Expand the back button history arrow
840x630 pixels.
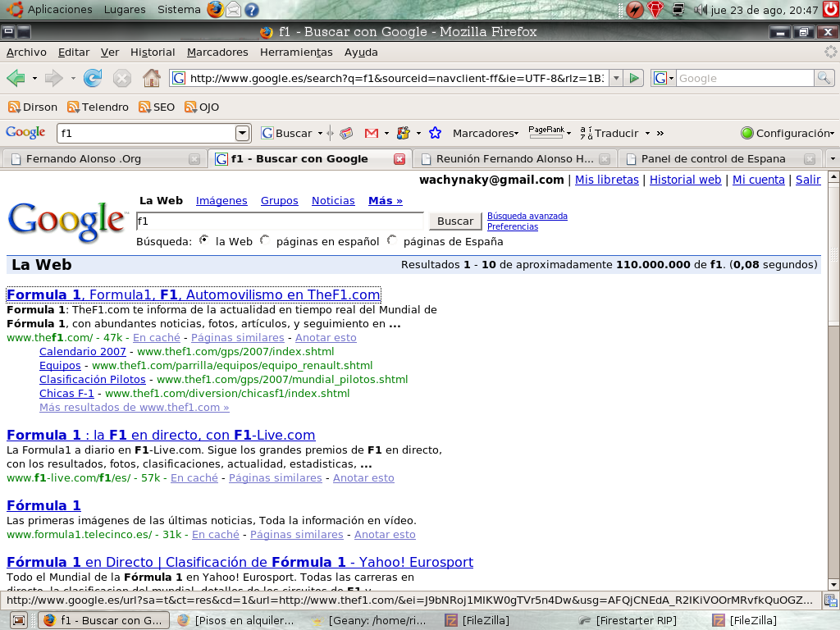(34, 79)
